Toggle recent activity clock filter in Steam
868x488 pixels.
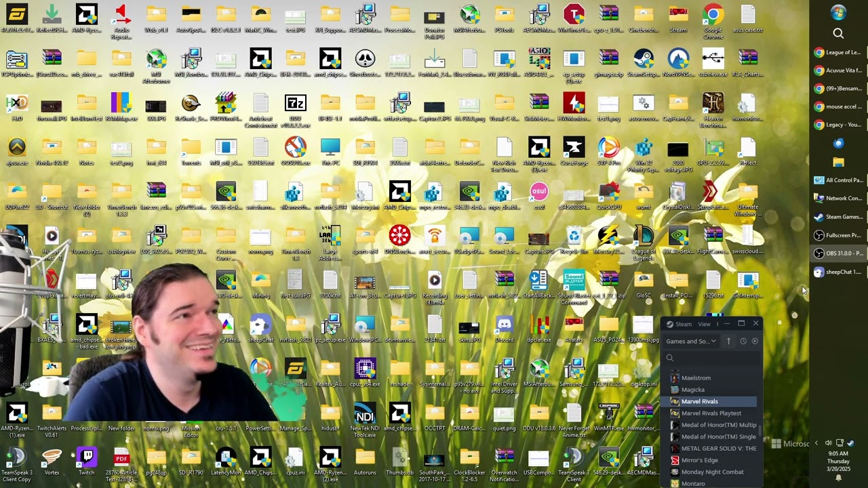pyautogui.click(x=743, y=341)
